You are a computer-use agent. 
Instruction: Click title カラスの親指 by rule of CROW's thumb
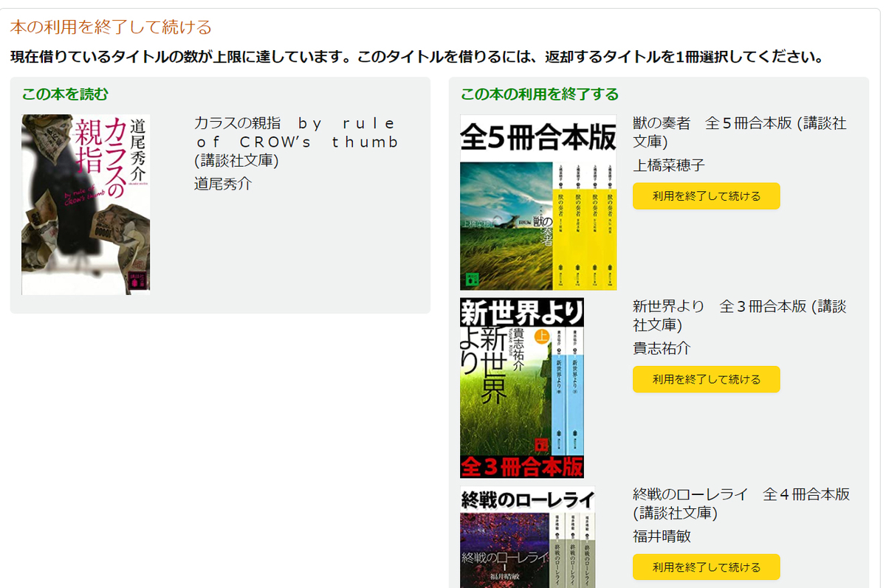point(296,142)
